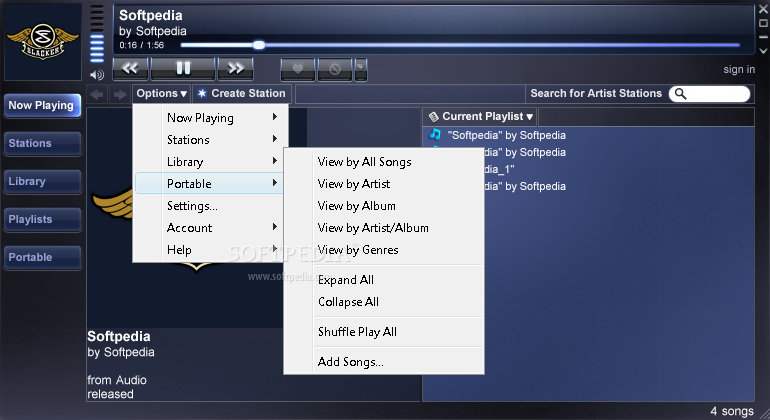This screenshot has width=770, height=420.
Task: Mute audio with the speaker icon
Action: pyautogui.click(x=97, y=75)
